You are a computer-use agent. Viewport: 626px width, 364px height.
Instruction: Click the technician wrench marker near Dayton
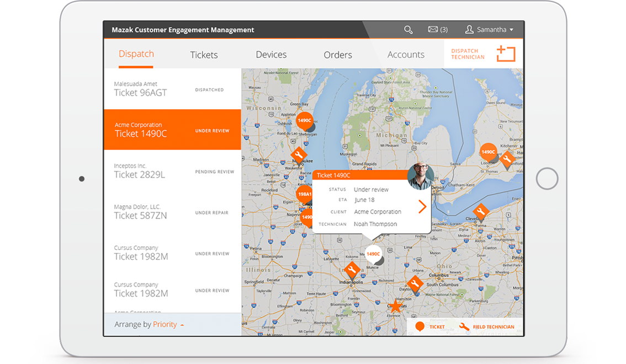tap(415, 283)
